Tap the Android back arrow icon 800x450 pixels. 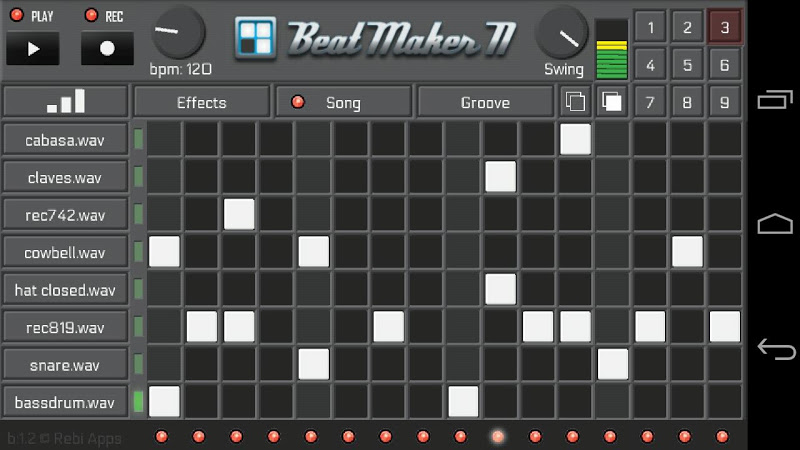[776, 349]
